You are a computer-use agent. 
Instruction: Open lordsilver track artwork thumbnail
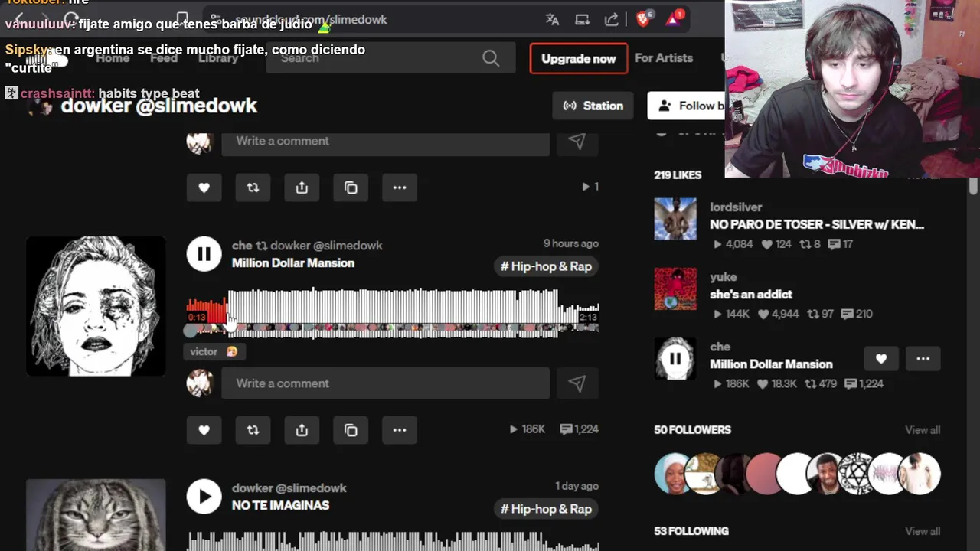tap(675, 219)
